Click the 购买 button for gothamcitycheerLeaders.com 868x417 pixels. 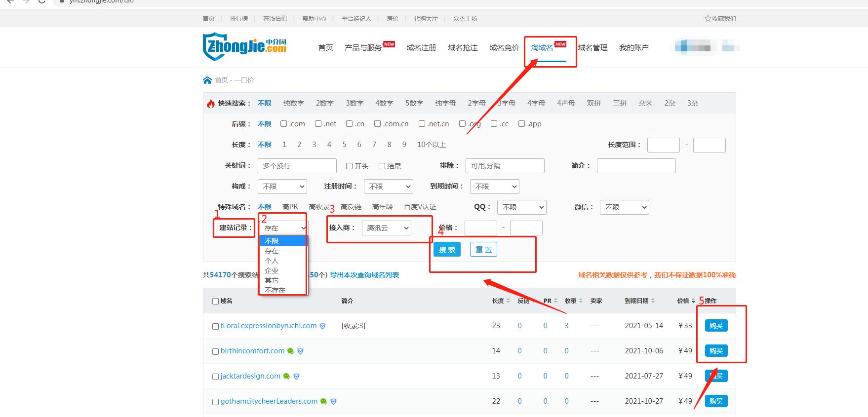[x=716, y=401]
